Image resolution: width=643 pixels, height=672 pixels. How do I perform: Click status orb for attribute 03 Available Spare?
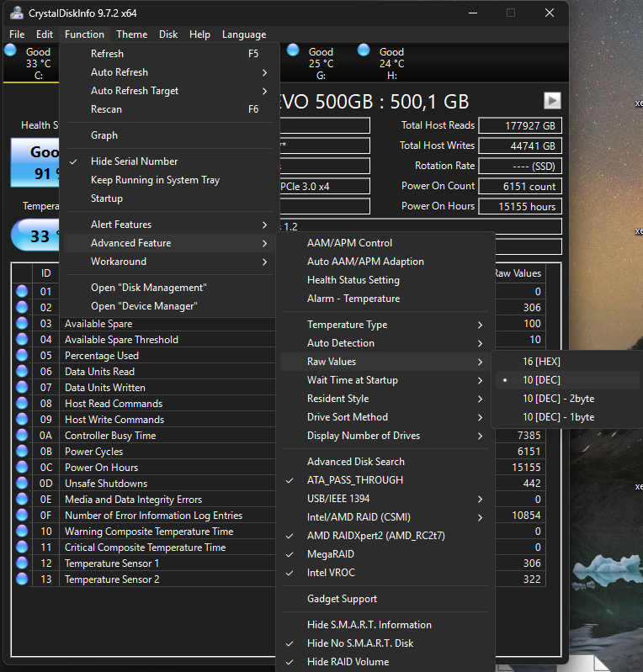[22, 324]
